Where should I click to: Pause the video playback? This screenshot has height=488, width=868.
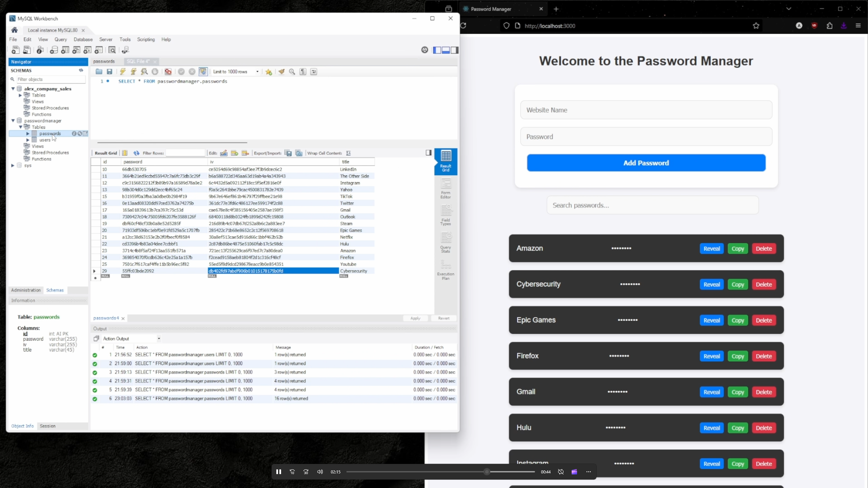278,472
